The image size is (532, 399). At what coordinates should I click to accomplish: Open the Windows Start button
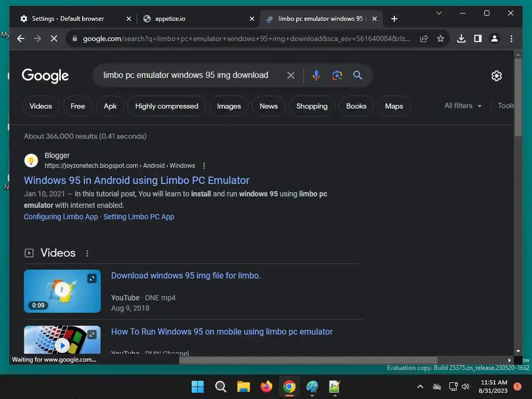[197, 387]
